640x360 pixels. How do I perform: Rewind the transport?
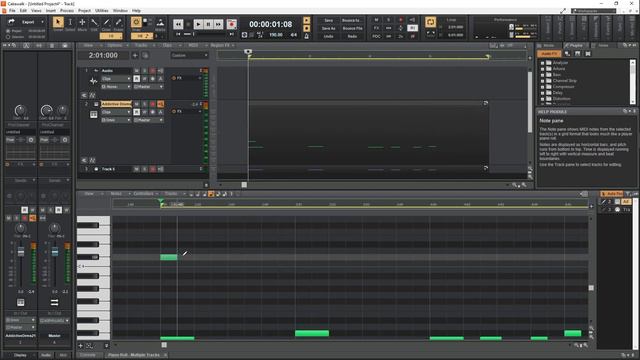[x=178, y=24]
